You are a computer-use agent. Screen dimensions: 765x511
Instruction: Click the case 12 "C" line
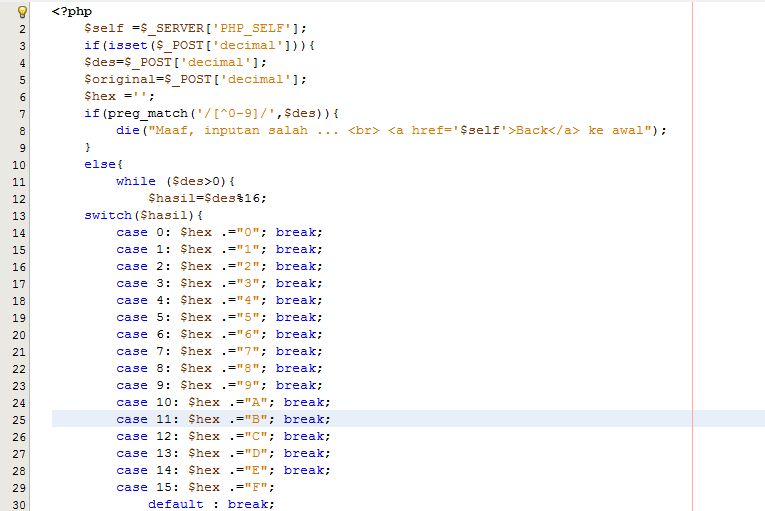point(223,436)
